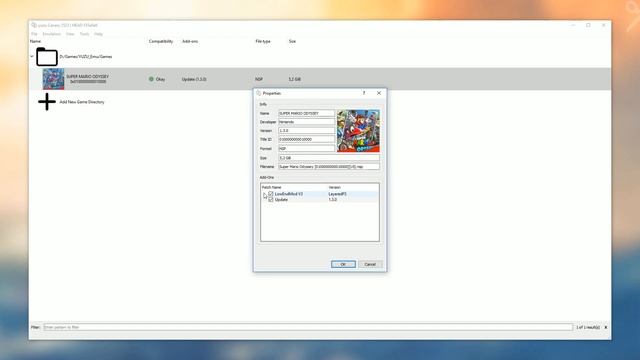
Task: Focus the filter pattern input field
Action: 308,327
